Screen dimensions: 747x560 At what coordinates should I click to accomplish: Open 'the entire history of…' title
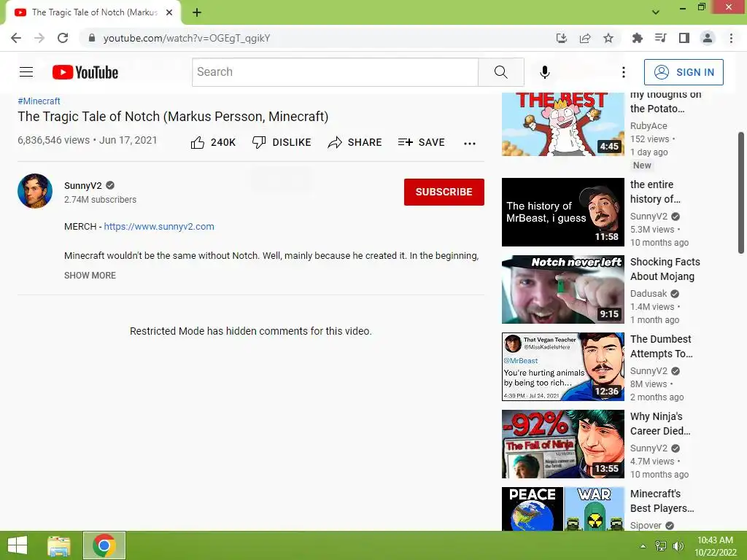point(655,192)
